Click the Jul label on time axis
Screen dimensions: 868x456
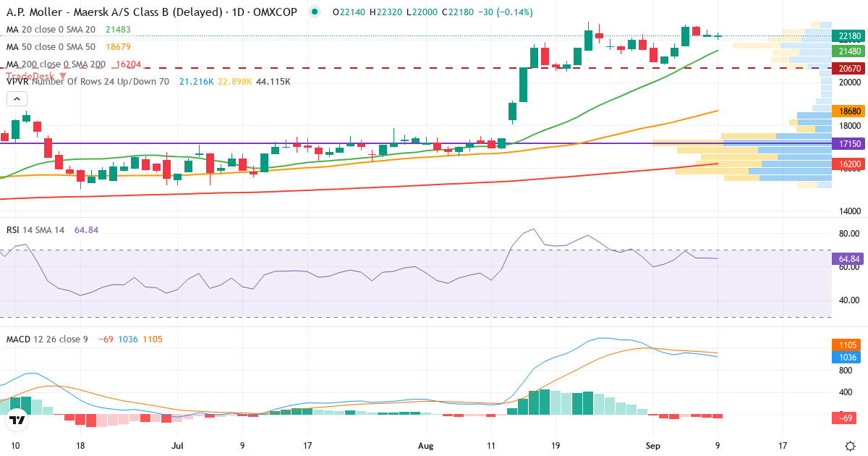[x=176, y=445]
